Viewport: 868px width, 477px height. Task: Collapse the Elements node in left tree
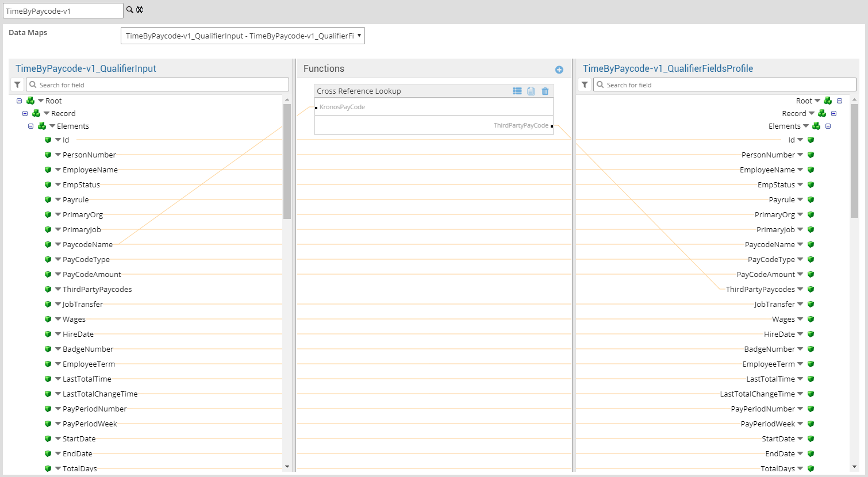pyautogui.click(x=31, y=126)
